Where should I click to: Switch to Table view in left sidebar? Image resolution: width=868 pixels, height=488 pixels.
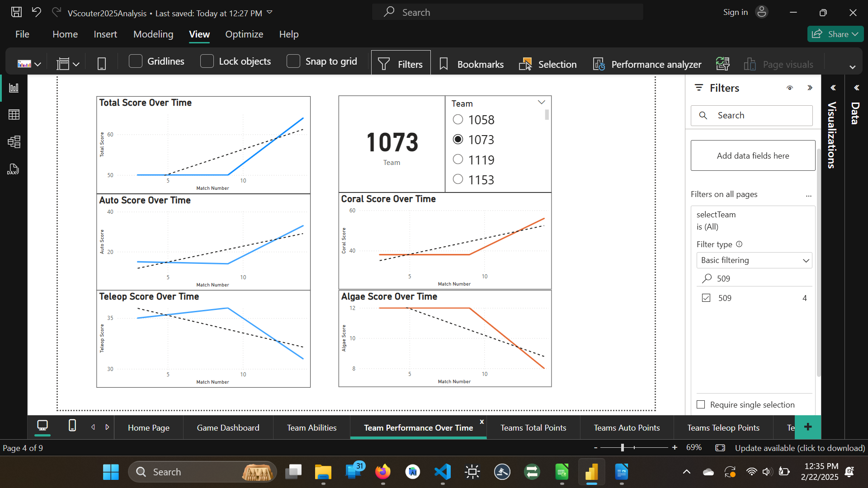click(x=14, y=115)
